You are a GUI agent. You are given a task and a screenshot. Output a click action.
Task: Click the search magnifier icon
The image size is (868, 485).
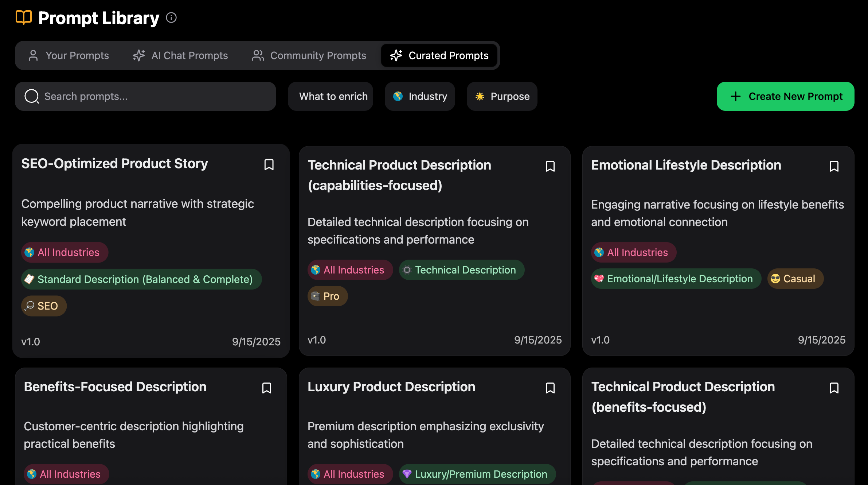[x=32, y=96]
